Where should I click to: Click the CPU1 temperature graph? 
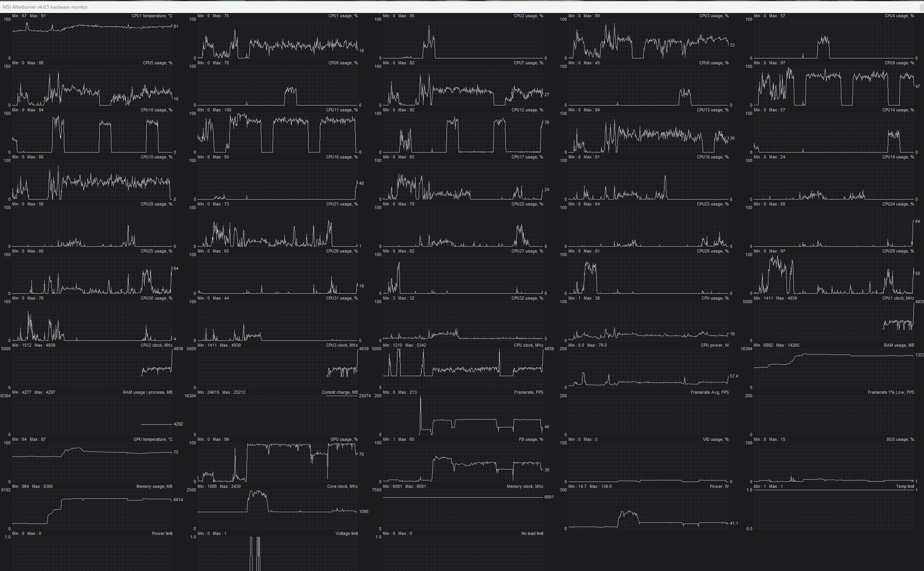(x=92, y=38)
